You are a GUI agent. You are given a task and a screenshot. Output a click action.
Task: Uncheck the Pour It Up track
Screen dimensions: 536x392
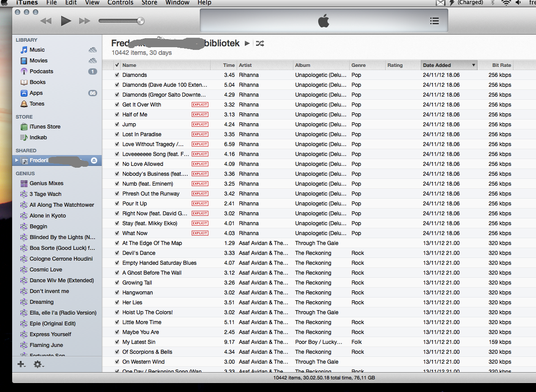click(x=117, y=204)
